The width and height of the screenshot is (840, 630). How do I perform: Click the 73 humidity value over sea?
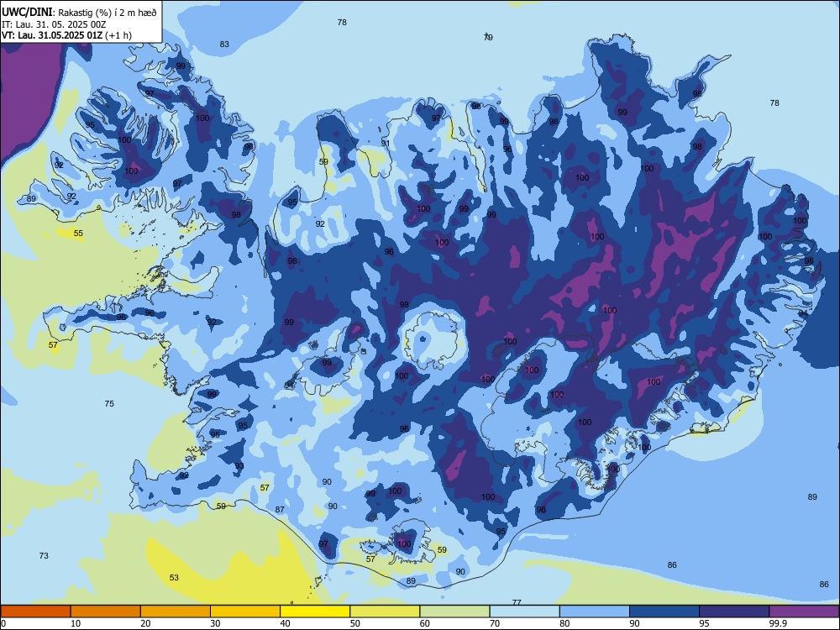[44, 555]
